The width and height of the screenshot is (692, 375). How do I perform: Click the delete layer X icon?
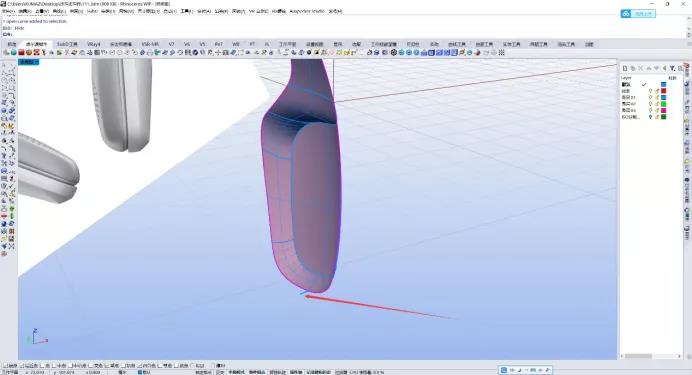[640, 68]
